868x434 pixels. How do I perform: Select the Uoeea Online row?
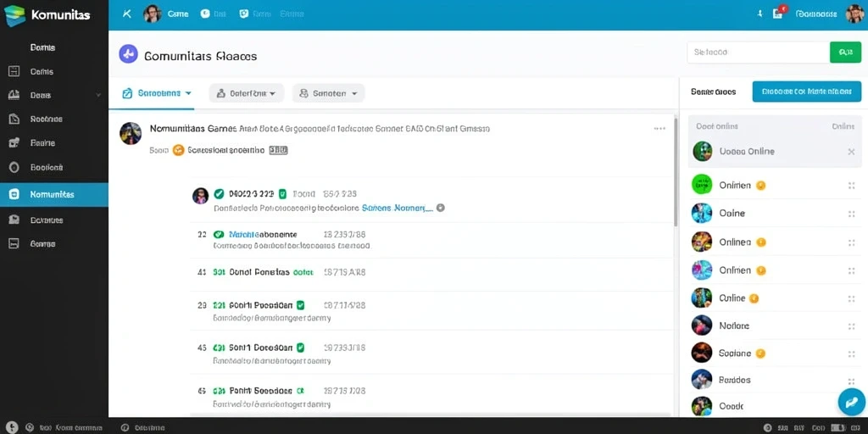(x=775, y=151)
